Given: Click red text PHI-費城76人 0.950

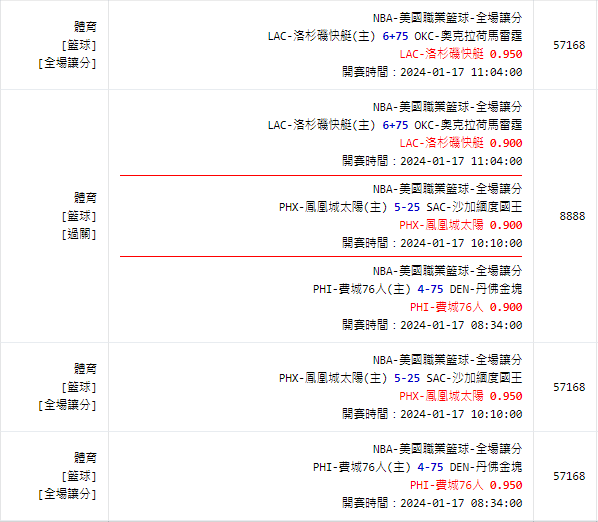Looking at the screenshot, I should pyautogui.click(x=466, y=485).
